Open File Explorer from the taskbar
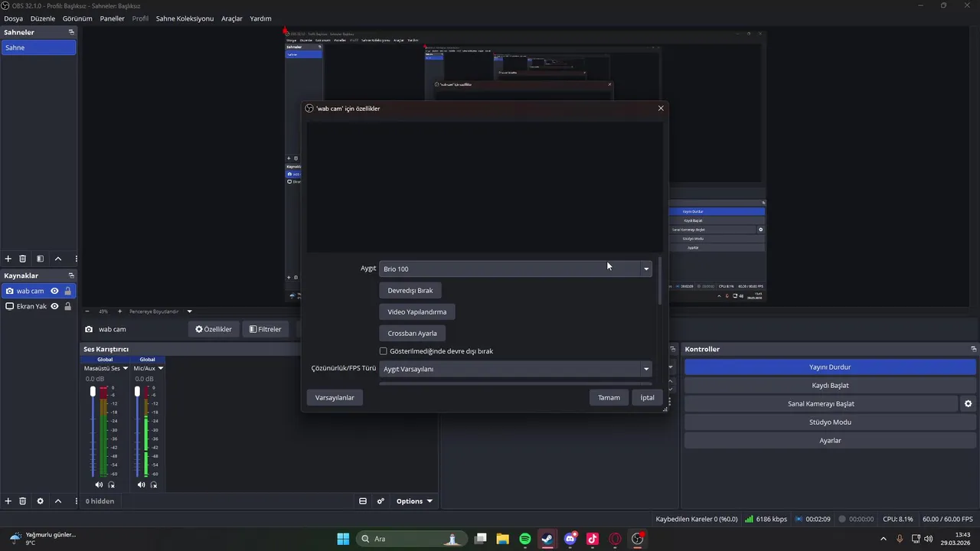Viewport: 980px width, 551px height. 503,539
